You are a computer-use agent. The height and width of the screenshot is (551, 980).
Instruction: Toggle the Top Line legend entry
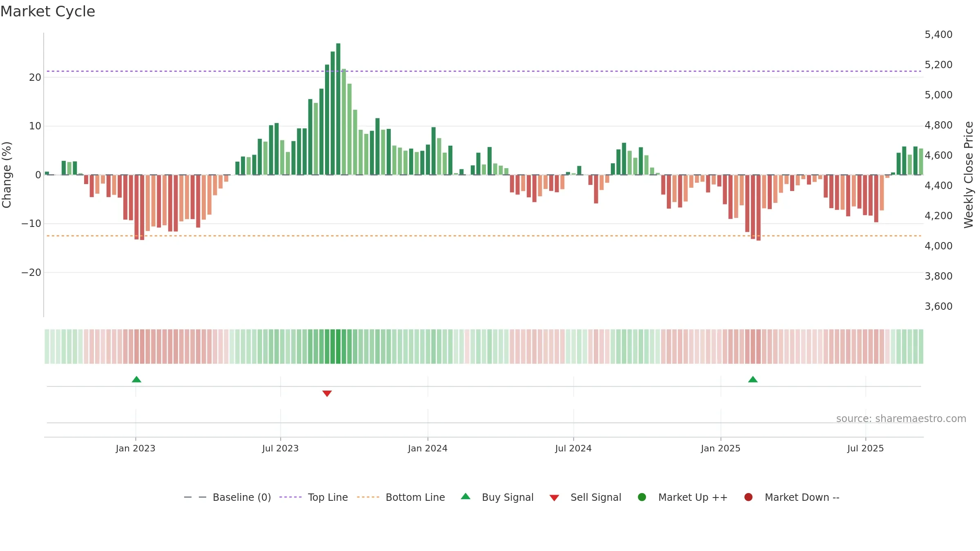coord(314,497)
